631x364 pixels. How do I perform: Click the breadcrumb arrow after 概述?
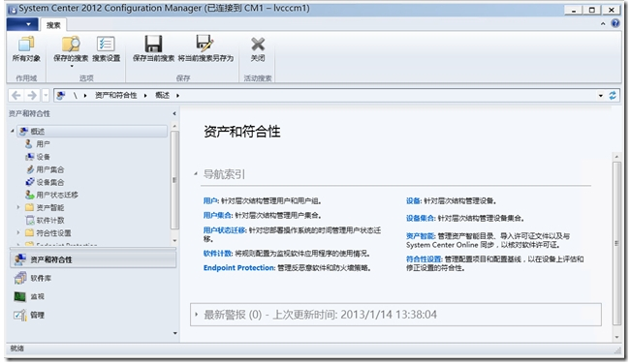click(x=177, y=95)
